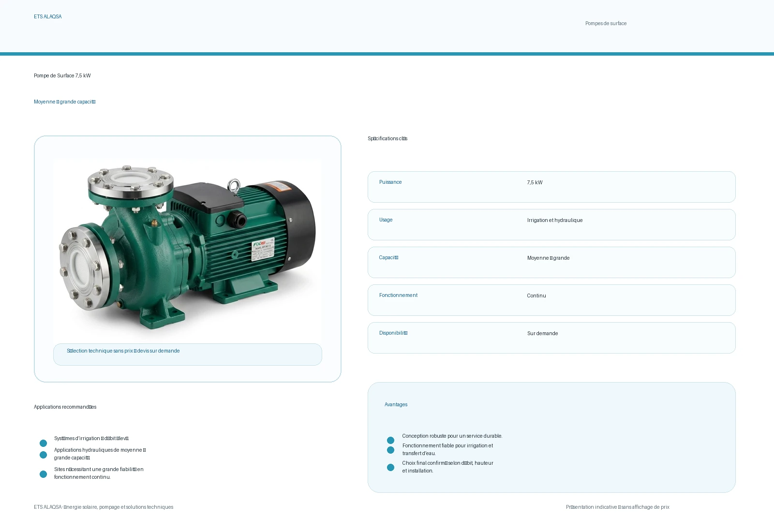Select the 'Fonctionnement' specification label

398,295
